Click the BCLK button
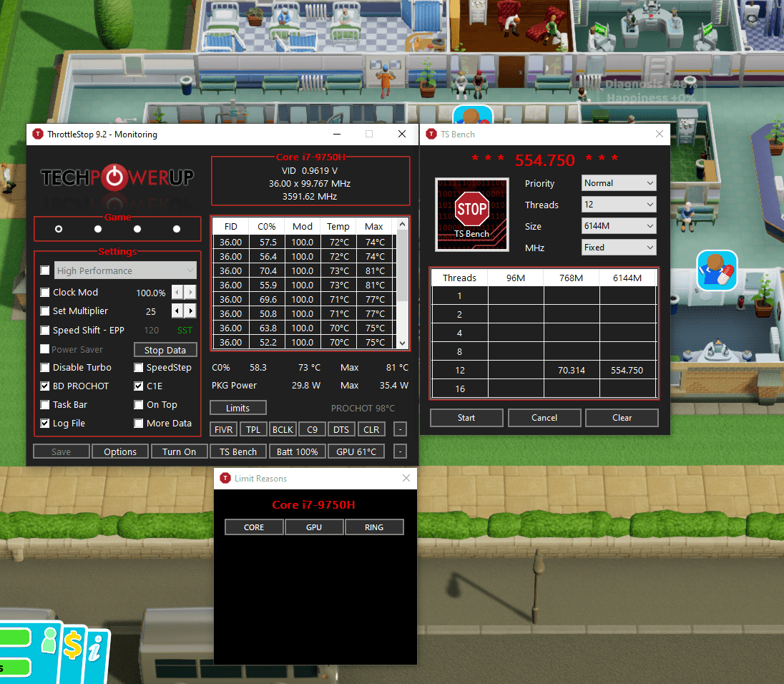This screenshot has height=684, width=784. pos(283,429)
